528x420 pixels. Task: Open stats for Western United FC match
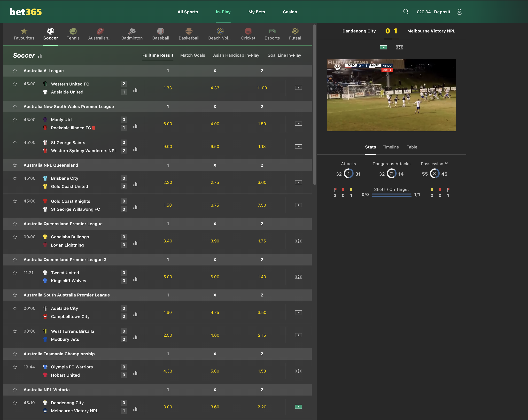[135, 90]
